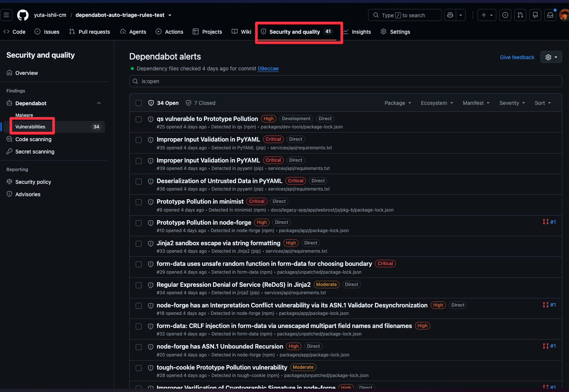569x392 pixels.
Task: Focus the is:open alerts filter field
Action: [x=346, y=81]
